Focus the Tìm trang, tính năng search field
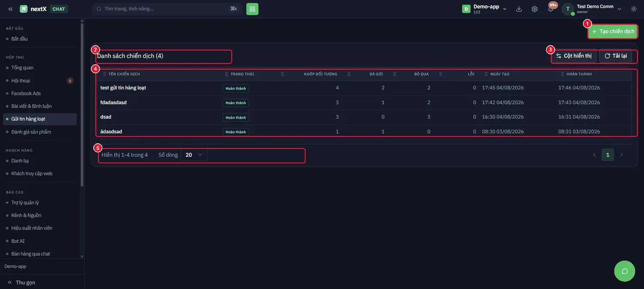Image resolution: width=644 pixels, height=289 pixels. pos(167,9)
